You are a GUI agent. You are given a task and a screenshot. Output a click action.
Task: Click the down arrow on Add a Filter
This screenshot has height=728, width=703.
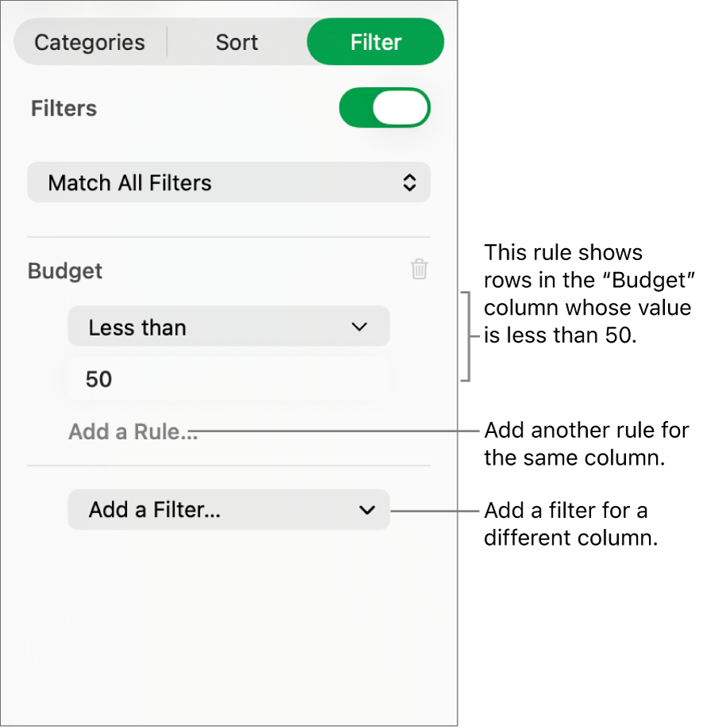pos(367,510)
